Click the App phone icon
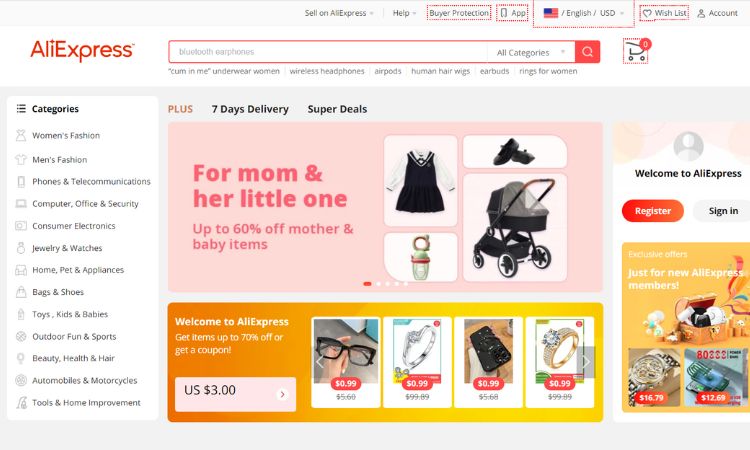This screenshot has height=450, width=750. click(x=504, y=13)
